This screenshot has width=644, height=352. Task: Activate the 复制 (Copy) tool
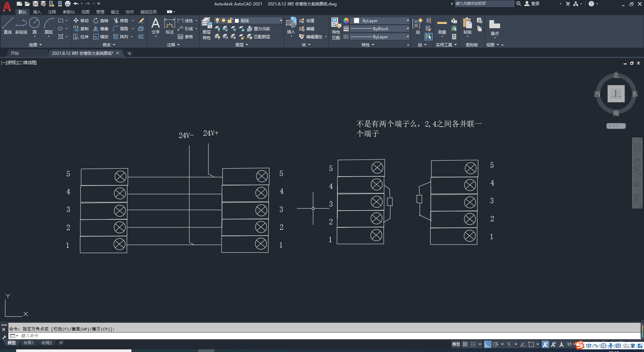point(81,29)
